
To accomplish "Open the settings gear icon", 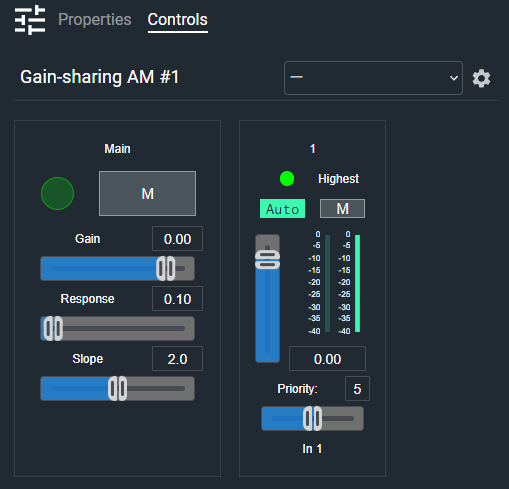I will 481,79.
